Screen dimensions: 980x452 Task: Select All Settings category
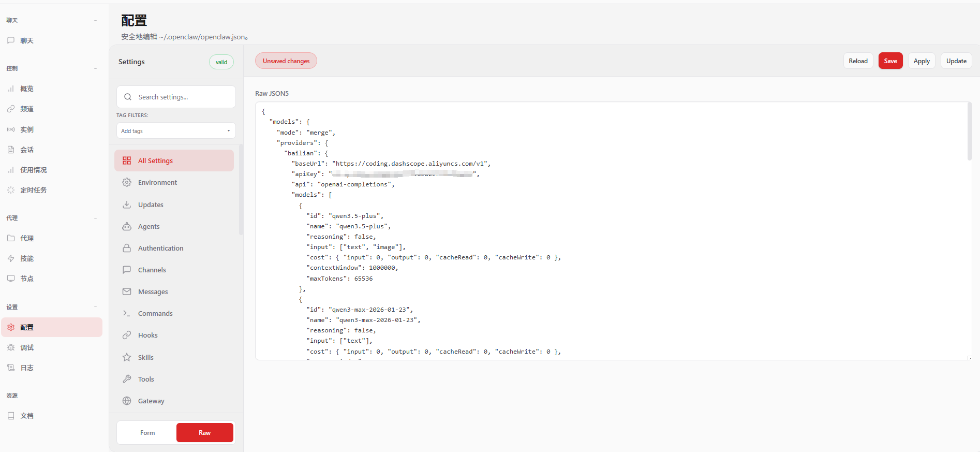coord(174,161)
